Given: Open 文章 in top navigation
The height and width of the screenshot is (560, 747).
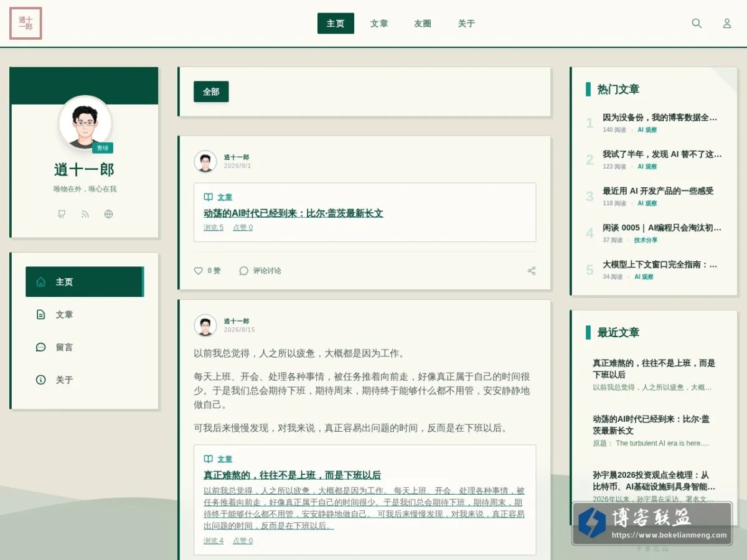Looking at the screenshot, I should tap(379, 23).
